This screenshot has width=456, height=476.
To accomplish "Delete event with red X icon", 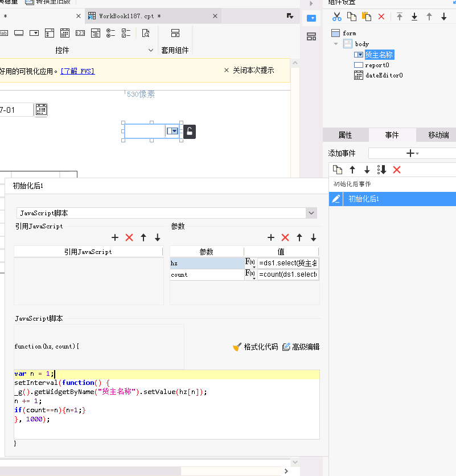I will click(x=397, y=170).
